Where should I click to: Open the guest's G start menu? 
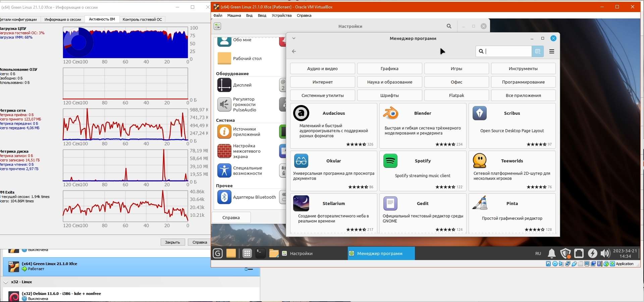click(218, 253)
